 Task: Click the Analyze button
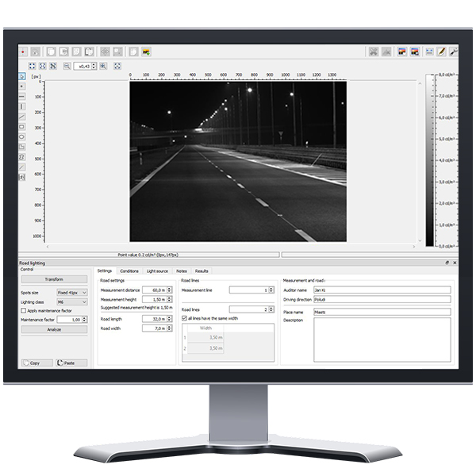54,328
